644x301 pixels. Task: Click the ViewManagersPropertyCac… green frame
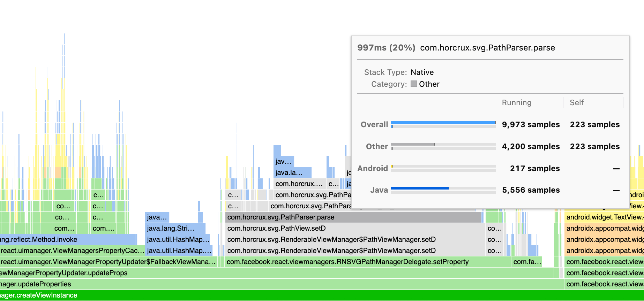tap(72, 251)
